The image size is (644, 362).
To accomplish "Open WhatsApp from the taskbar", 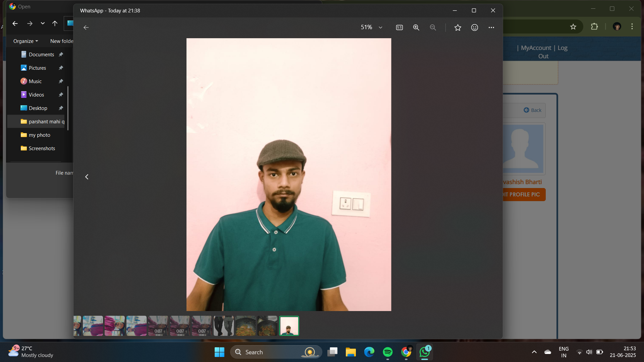I will [425, 352].
